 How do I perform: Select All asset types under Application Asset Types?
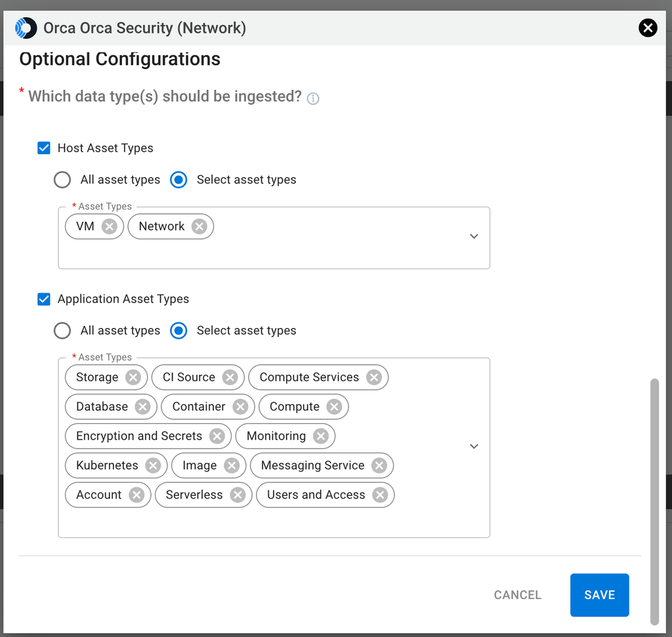click(x=62, y=331)
